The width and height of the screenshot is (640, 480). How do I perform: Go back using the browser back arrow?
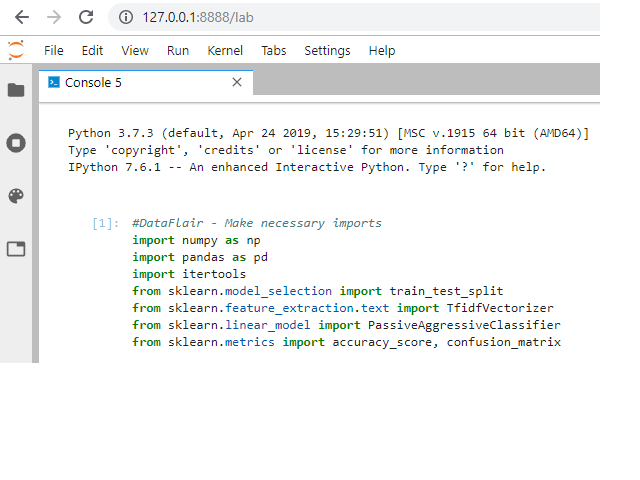pos(22,17)
